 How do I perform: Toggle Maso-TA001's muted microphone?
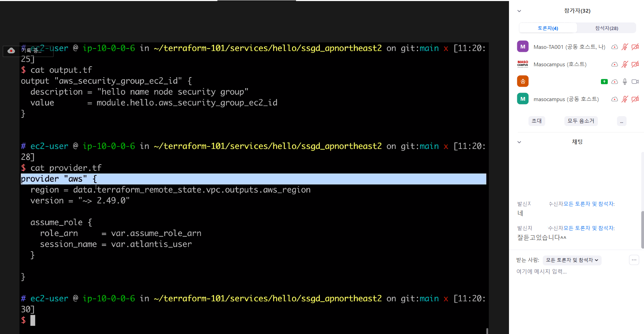(x=625, y=47)
